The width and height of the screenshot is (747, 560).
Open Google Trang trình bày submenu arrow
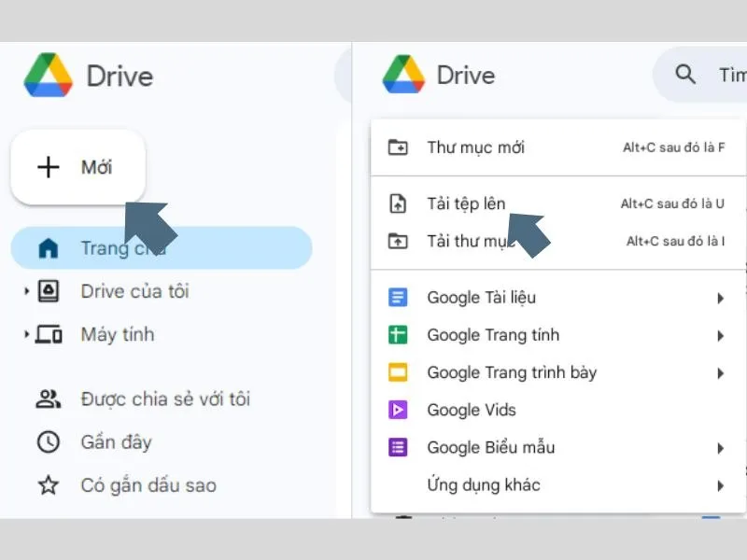coord(720,373)
